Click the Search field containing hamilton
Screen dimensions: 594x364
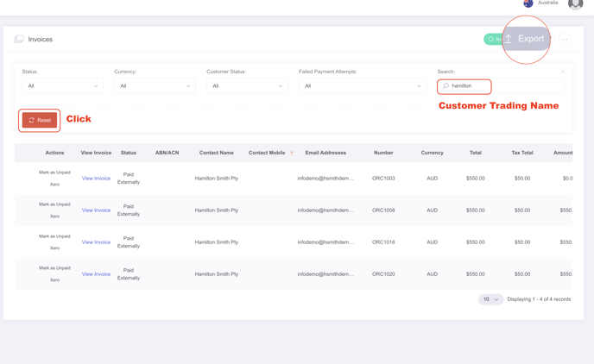tap(501, 86)
